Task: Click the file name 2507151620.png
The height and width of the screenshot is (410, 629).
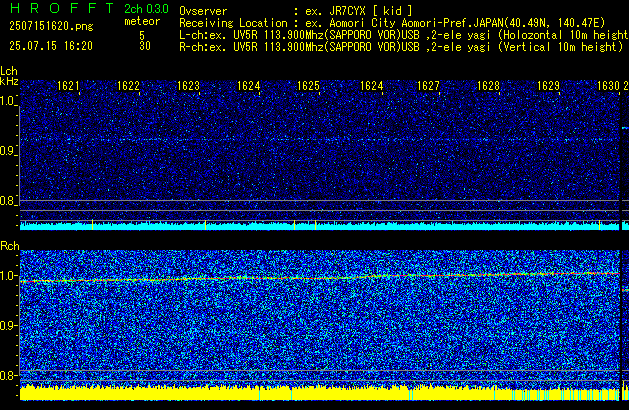Action: coord(51,26)
